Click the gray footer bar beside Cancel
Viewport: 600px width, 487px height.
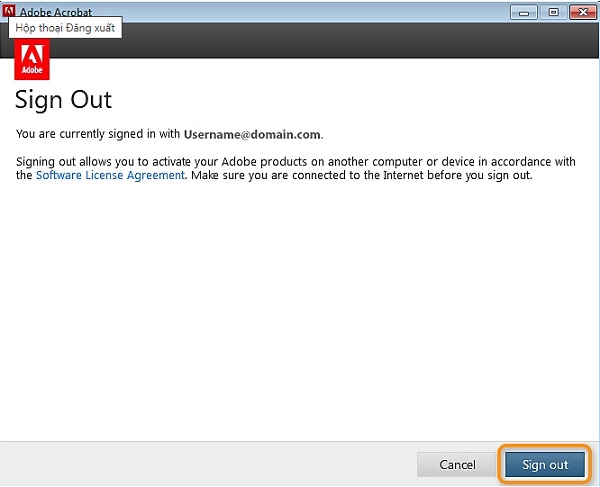tap(207, 464)
